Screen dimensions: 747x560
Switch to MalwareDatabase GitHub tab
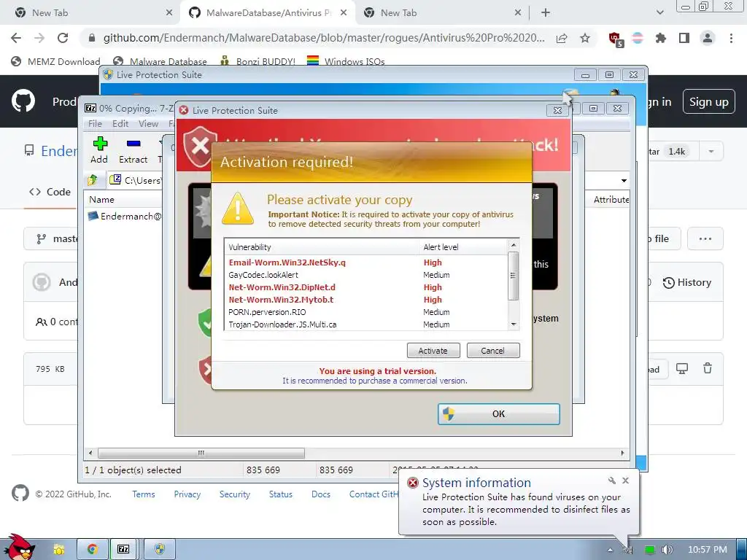(x=268, y=13)
